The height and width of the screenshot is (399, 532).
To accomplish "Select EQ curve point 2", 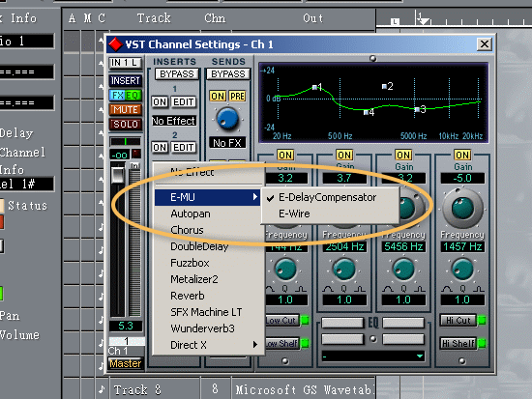I will tap(384, 86).
